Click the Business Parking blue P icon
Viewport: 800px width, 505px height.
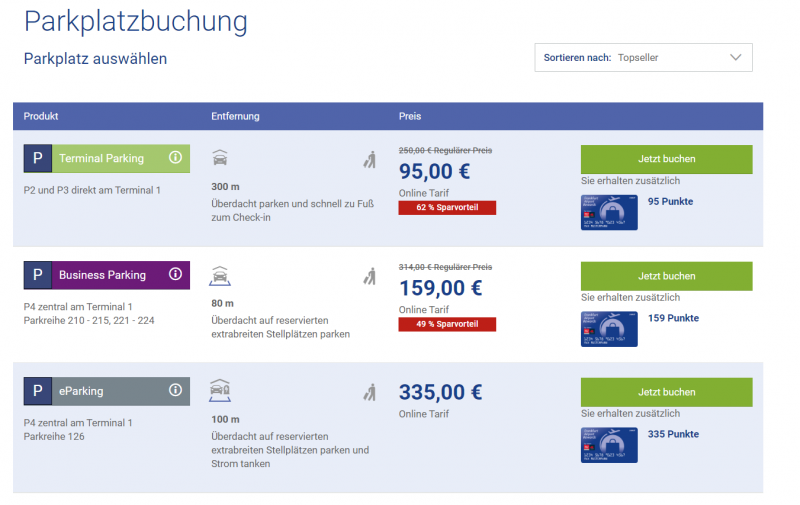pos(38,274)
